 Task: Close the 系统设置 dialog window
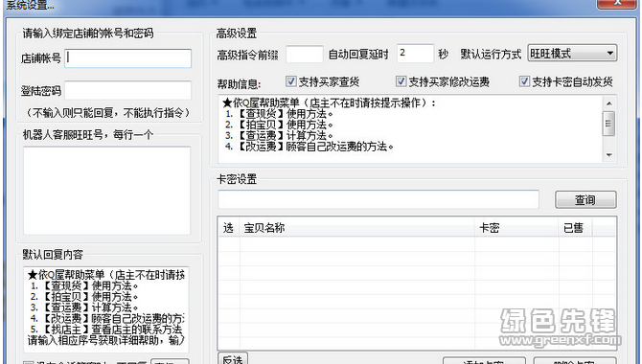[617, 3]
